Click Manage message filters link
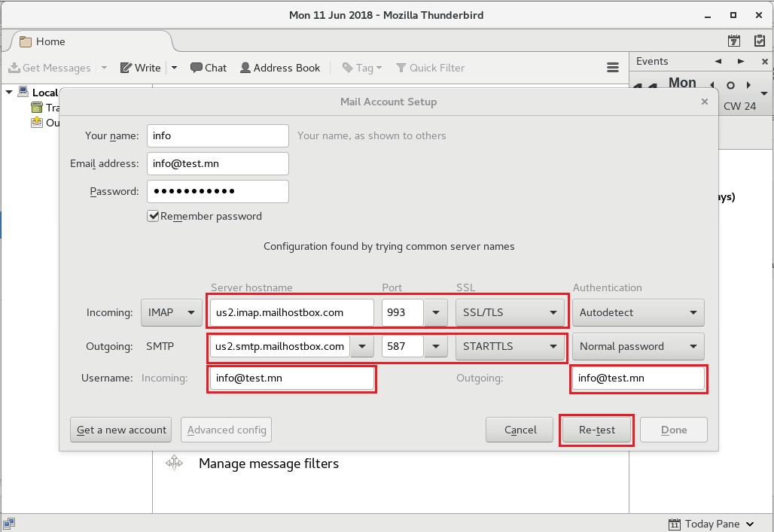 (269, 464)
